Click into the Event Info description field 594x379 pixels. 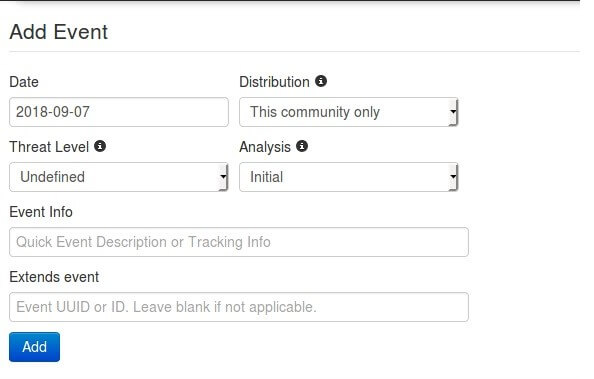[239, 242]
